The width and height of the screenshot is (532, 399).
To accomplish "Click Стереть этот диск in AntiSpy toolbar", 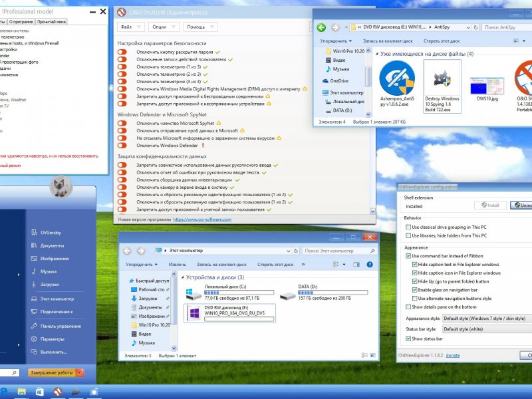I will coord(442,41).
